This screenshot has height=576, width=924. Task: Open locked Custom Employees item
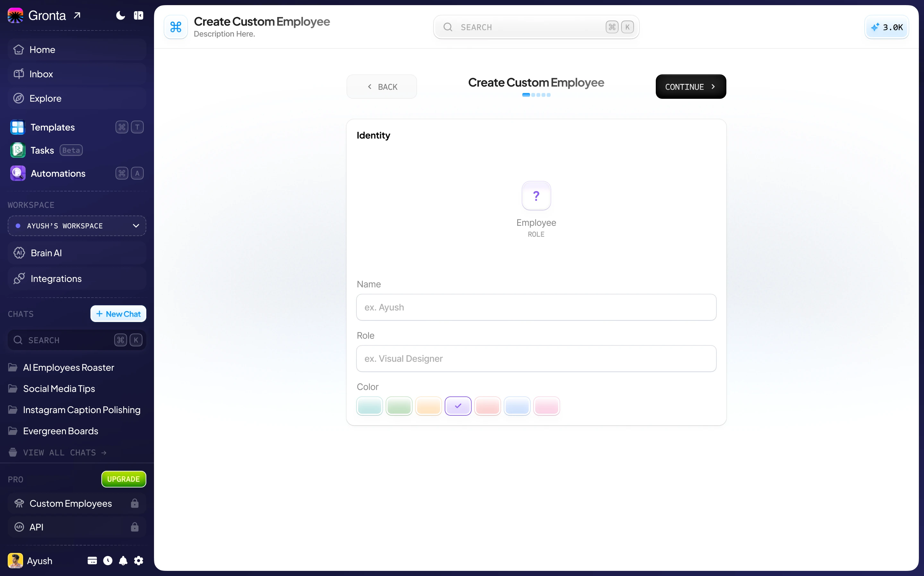pos(77,503)
